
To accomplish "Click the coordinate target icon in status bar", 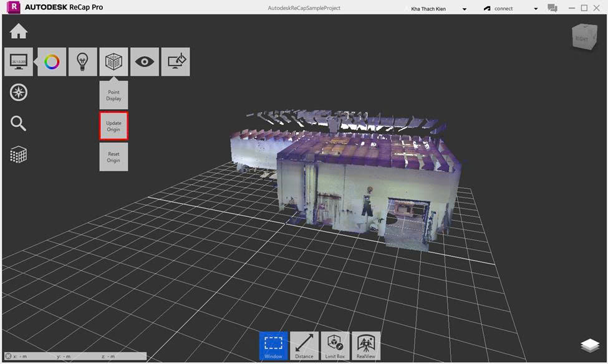I will click(x=8, y=356).
